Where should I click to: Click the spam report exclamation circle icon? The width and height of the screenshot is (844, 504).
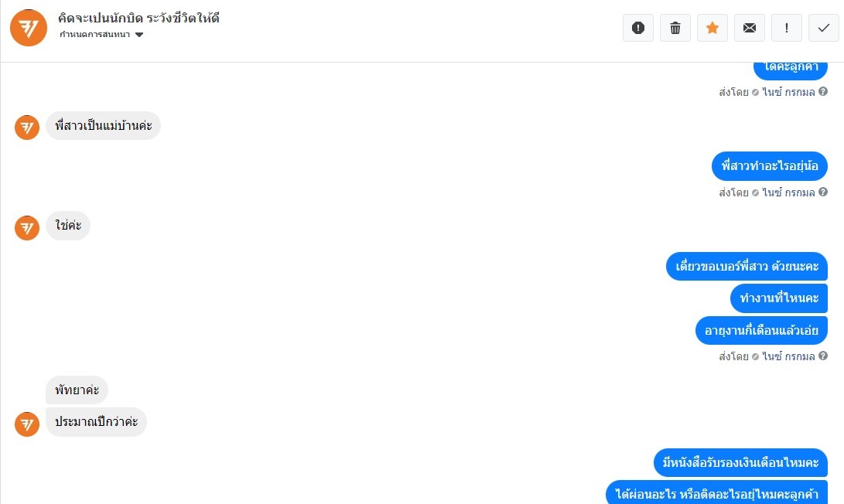638,28
